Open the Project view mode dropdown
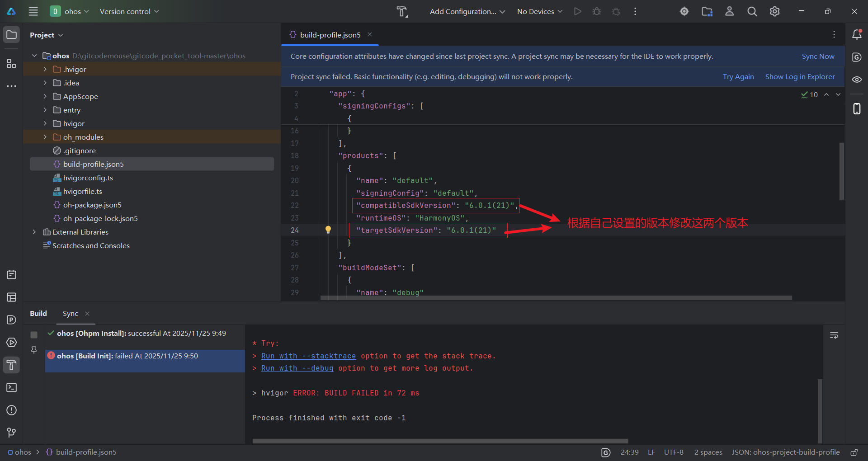The height and width of the screenshot is (461, 868). click(47, 35)
